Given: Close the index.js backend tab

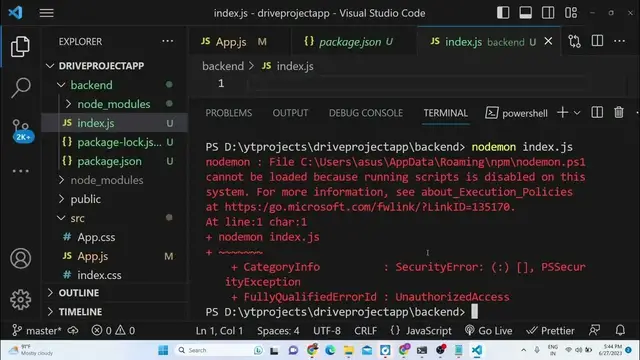Looking at the screenshot, I should (548, 41).
